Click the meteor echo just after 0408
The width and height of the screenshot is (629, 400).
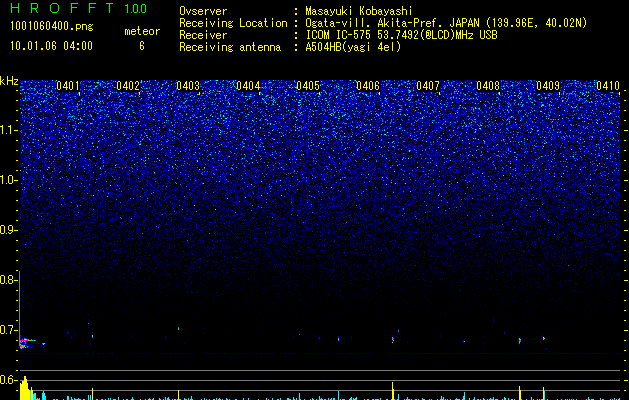pos(519,341)
